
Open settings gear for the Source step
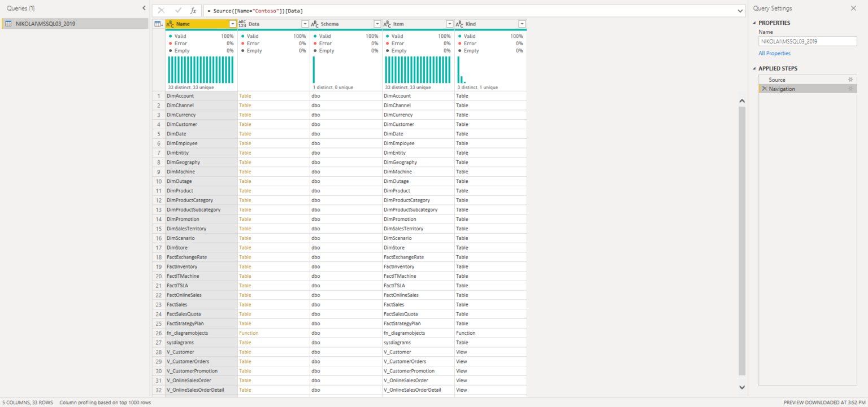(x=850, y=80)
